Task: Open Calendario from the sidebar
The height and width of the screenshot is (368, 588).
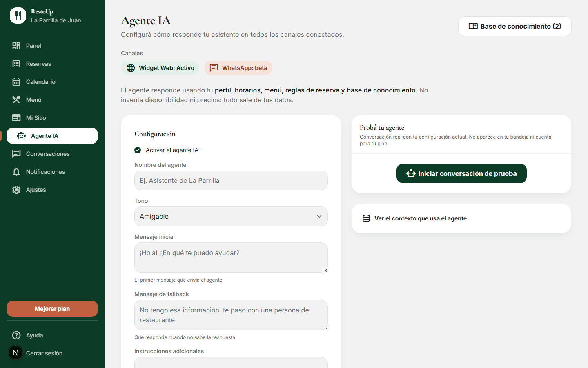Action: pyautogui.click(x=52, y=82)
